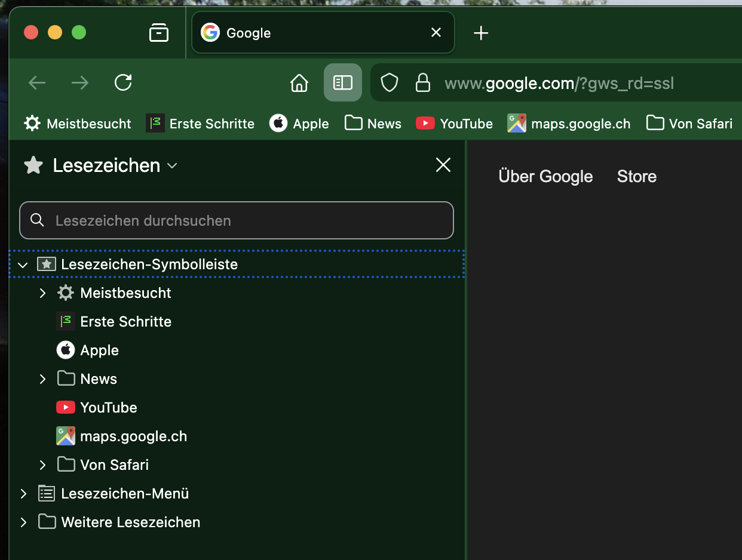The image size is (742, 560).
Task: Close the Google tab
Action: click(436, 32)
